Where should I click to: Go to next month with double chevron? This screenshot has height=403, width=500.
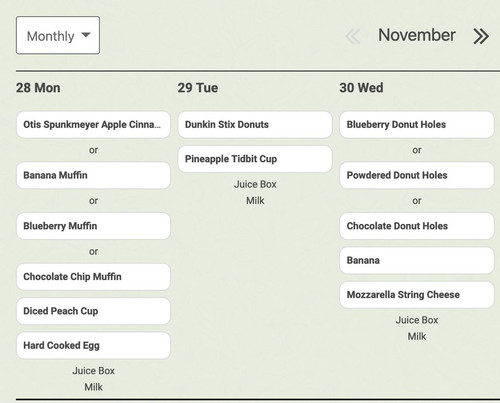pyautogui.click(x=481, y=36)
